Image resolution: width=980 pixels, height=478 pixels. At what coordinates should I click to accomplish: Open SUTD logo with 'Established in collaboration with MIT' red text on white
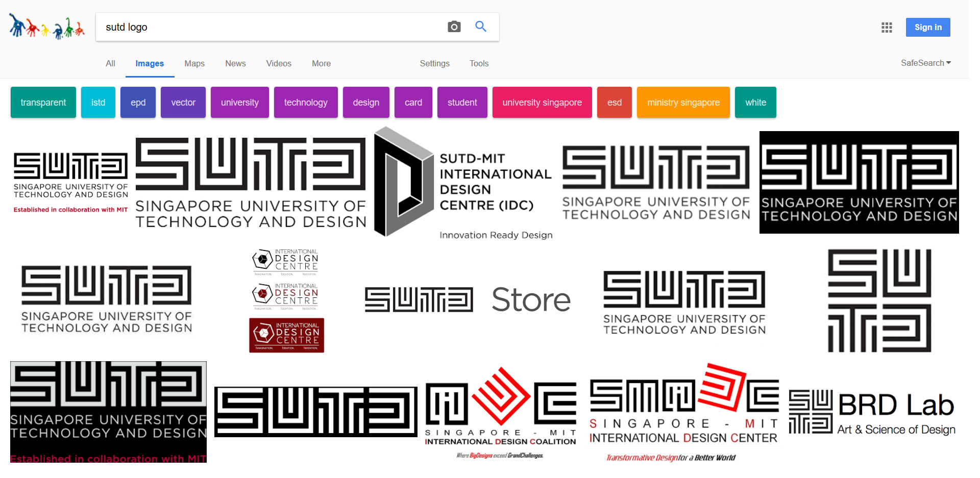click(70, 183)
